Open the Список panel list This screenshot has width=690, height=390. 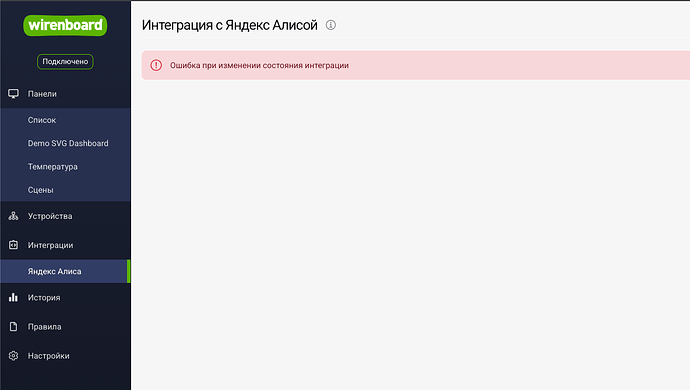[65, 120]
